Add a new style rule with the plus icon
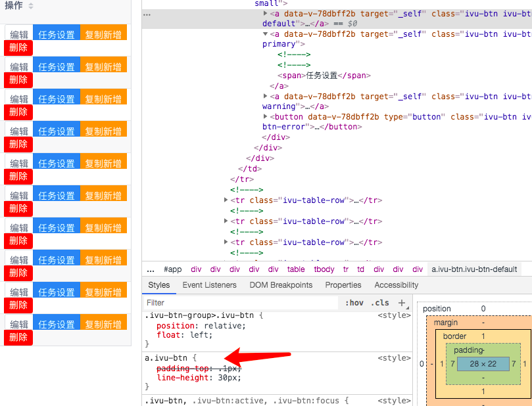The height and width of the screenshot is (406, 532). 402,303
